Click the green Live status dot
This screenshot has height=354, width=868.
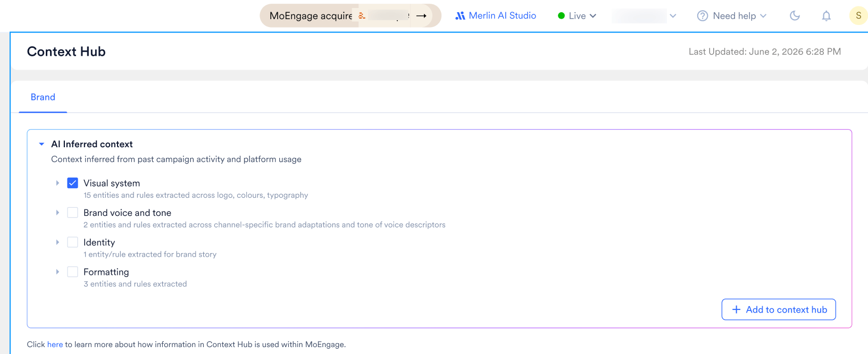pos(561,16)
